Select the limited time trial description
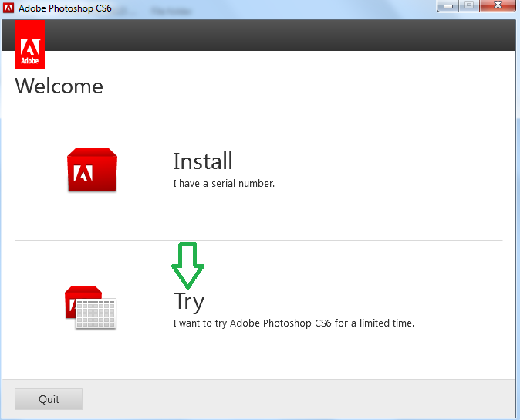520x420 pixels. [293, 323]
